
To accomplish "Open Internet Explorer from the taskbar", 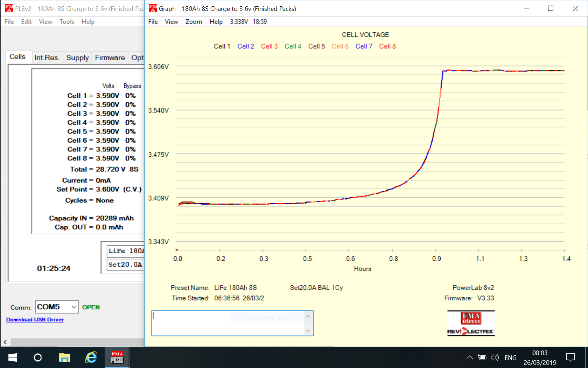I will [x=91, y=357].
